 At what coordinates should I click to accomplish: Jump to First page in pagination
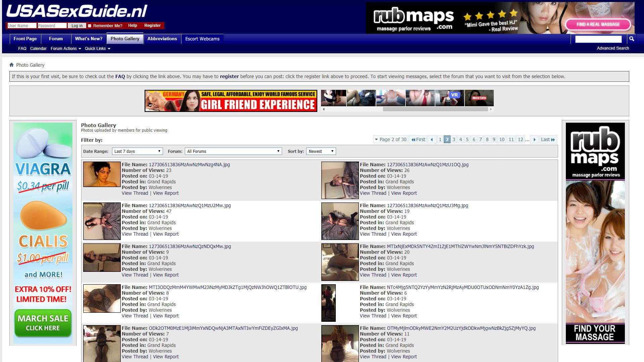418,140
